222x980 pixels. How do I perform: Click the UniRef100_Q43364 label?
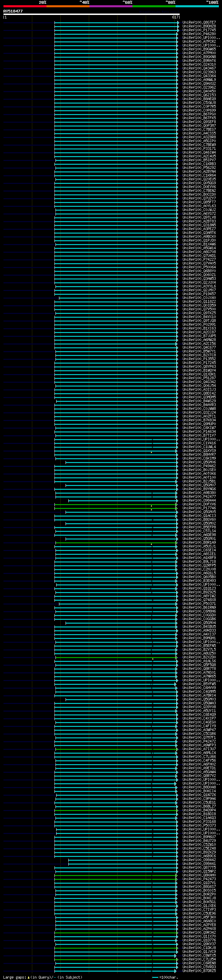[x=199, y=76]
